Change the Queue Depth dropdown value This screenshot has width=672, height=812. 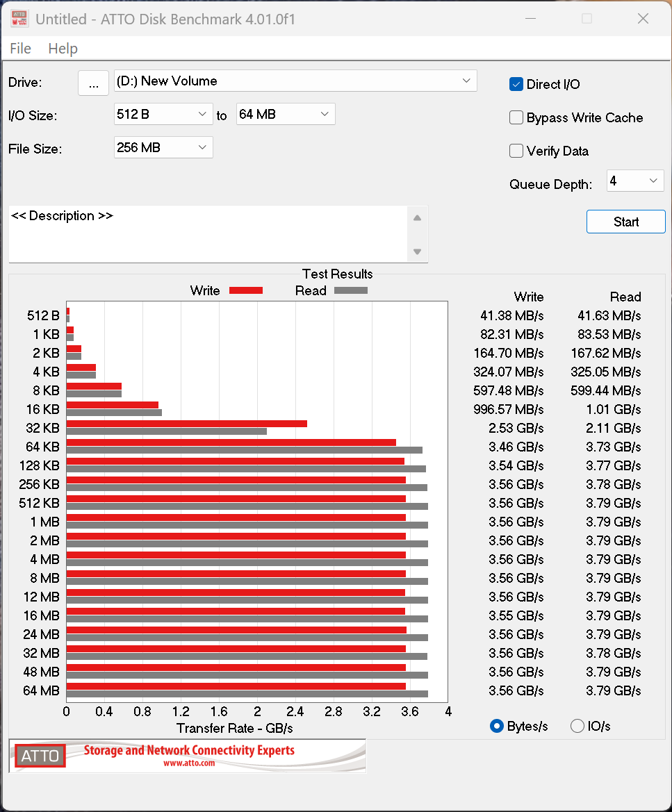(635, 181)
